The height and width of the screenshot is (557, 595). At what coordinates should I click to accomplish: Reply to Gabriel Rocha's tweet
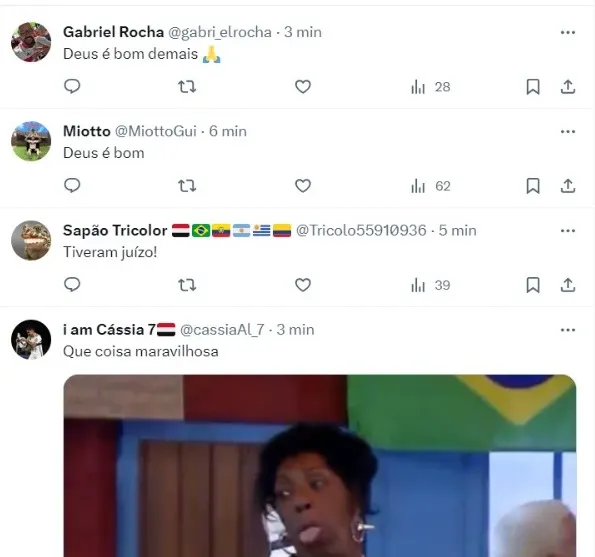[x=72, y=87]
